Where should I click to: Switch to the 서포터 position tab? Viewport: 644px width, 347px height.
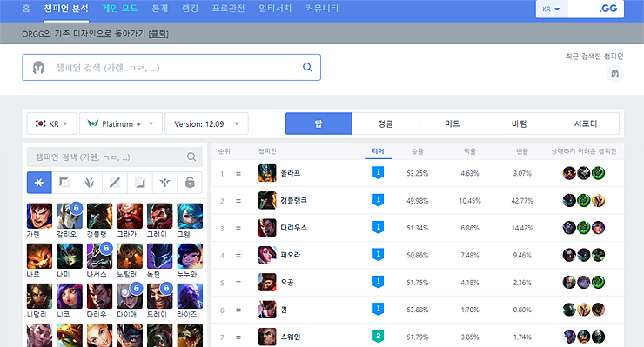586,123
